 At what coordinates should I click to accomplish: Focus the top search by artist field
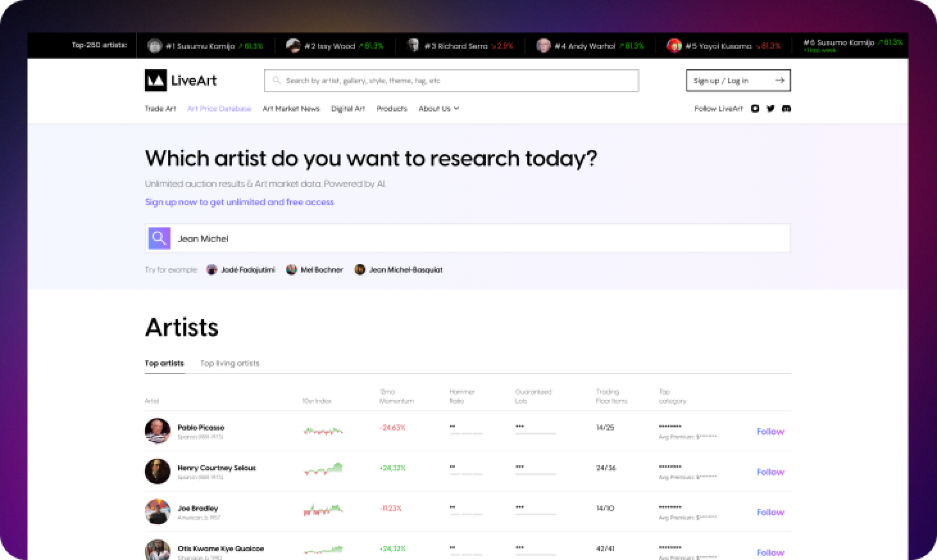coord(452,81)
